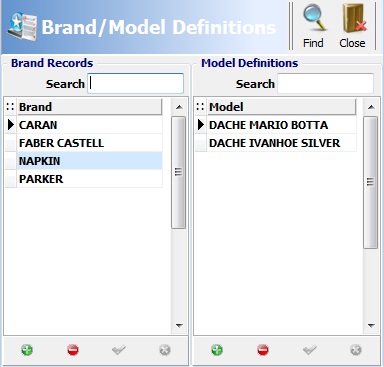384x367 pixels.
Task: Click the Close door icon
Action: [354, 18]
